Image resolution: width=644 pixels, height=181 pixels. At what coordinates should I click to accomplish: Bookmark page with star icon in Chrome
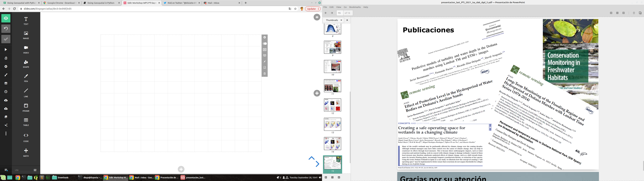(x=295, y=9)
